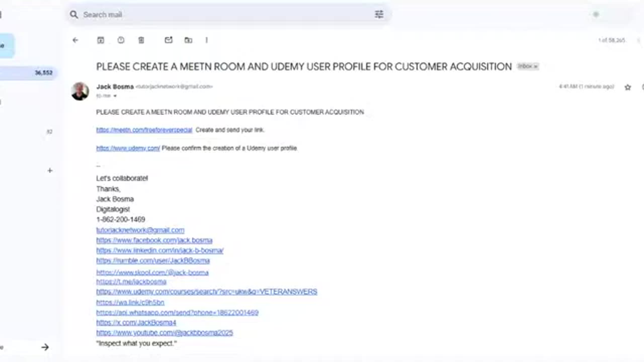644x362 pixels.
Task: Open the meetn.com freeforeverspecial link
Action: coord(144,130)
